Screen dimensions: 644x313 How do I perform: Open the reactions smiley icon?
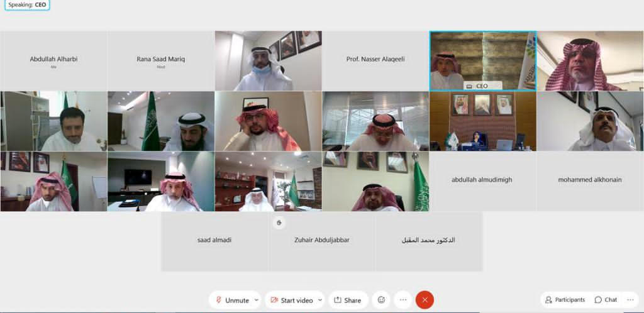click(x=381, y=300)
